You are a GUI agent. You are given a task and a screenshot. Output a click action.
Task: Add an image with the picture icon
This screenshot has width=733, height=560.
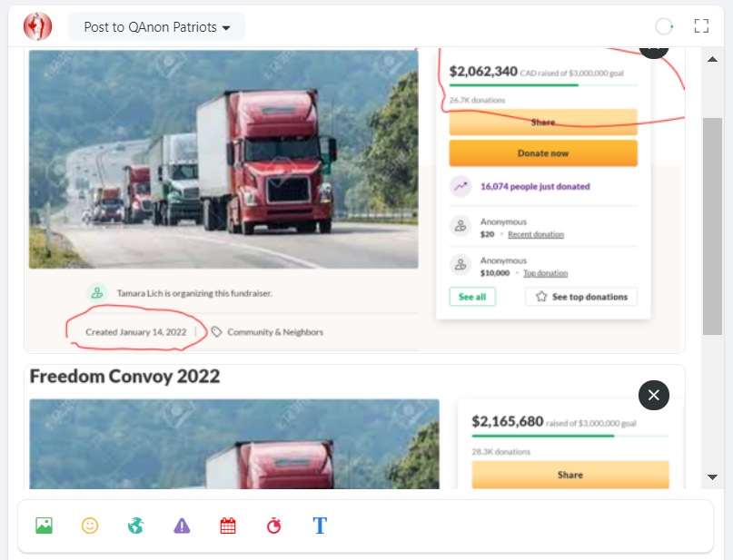(x=44, y=526)
